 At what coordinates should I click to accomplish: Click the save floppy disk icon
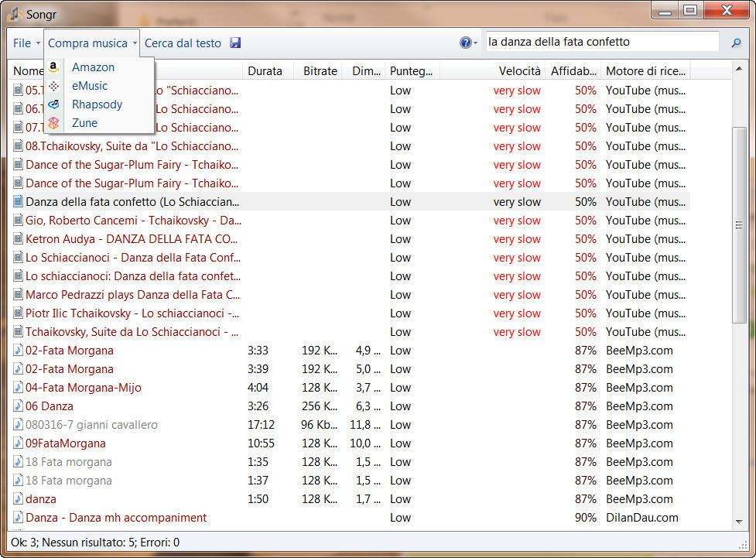click(x=234, y=43)
